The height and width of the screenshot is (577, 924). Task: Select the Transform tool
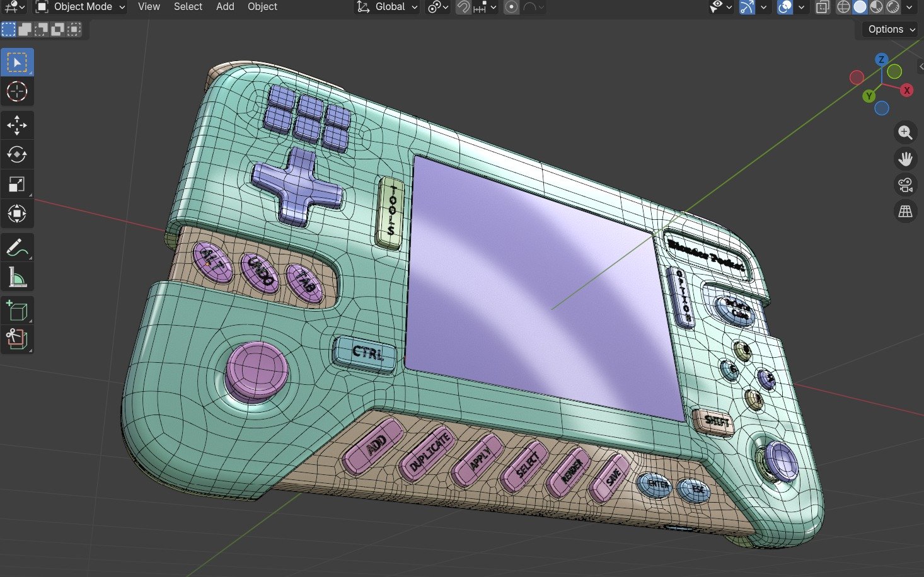pos(17,214)
